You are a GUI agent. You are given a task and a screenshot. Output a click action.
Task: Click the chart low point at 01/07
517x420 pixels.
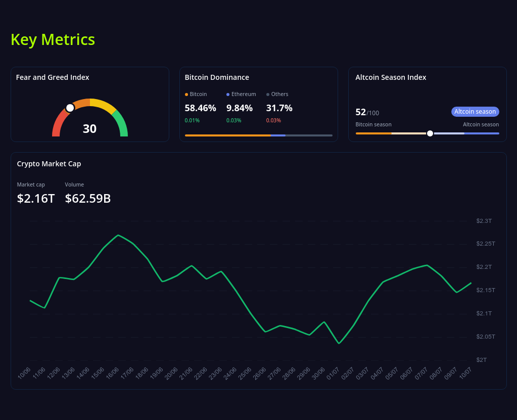pyautogui.click(x=339, y=343)
